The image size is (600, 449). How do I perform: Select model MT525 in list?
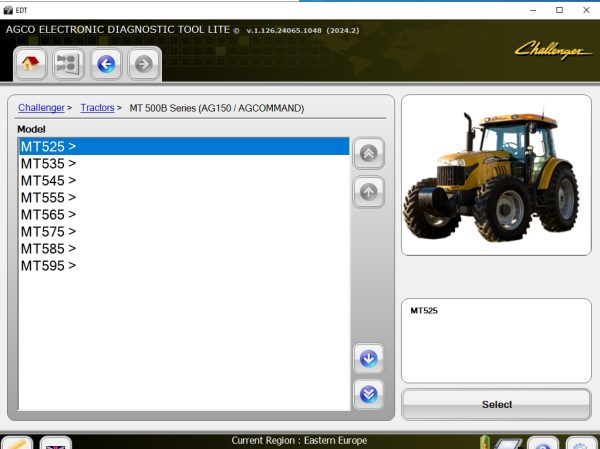click(184, 146)
